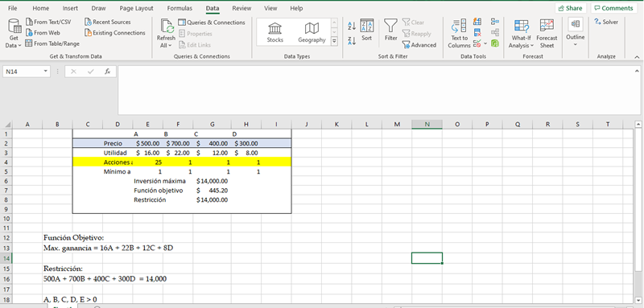Screen dimensions: 644x308
Task: Open the Forecast Sheet tool
Action: [x=547, y=34]
